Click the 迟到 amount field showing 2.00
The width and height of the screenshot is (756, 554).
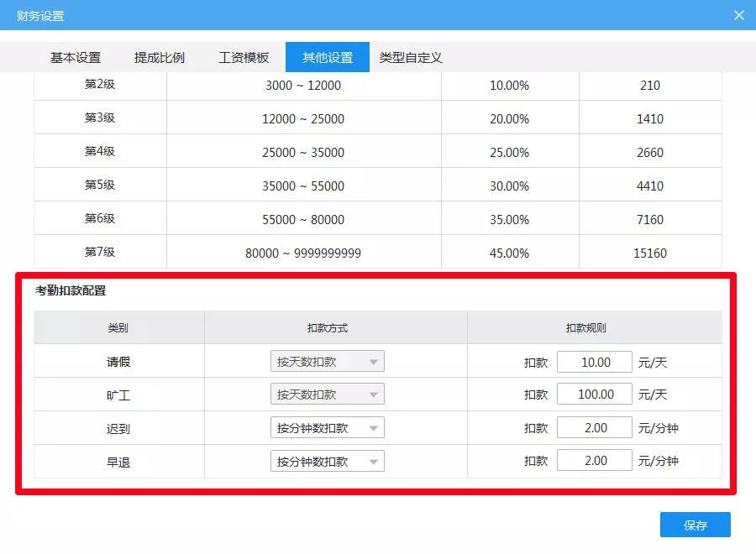pos(595,426)
